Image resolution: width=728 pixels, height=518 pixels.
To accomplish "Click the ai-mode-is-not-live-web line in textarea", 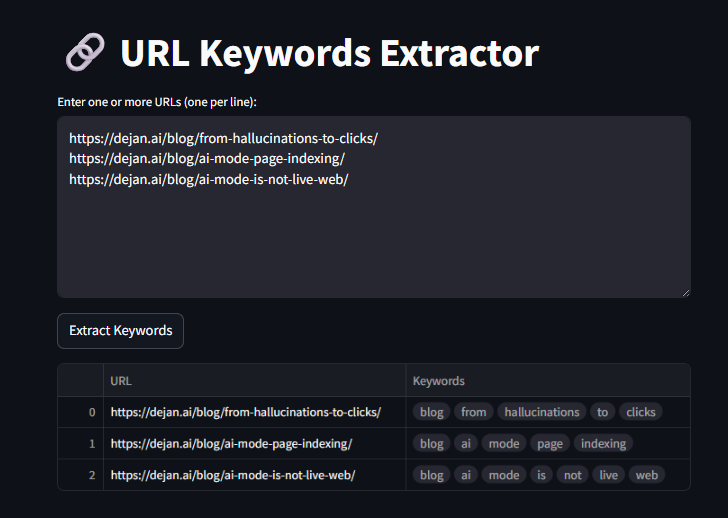I will click(208, 179).
